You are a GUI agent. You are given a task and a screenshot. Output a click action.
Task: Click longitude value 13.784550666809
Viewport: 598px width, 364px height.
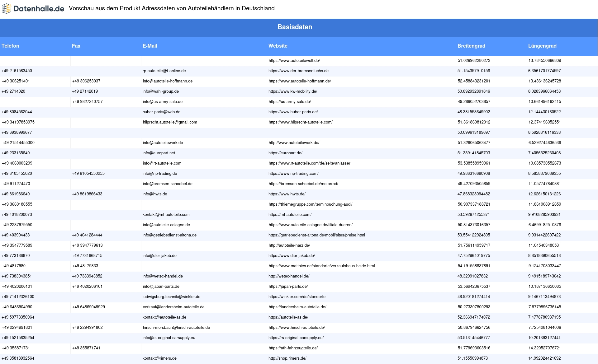545,61
